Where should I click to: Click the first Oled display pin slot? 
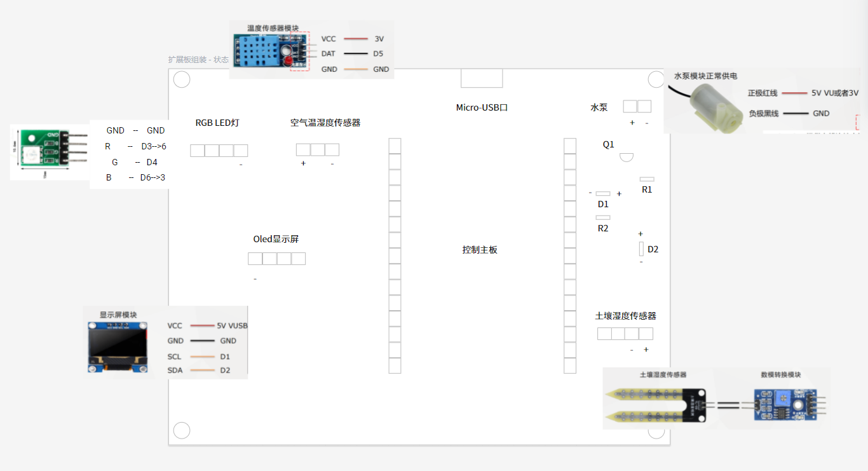click(x=255, y=259)
